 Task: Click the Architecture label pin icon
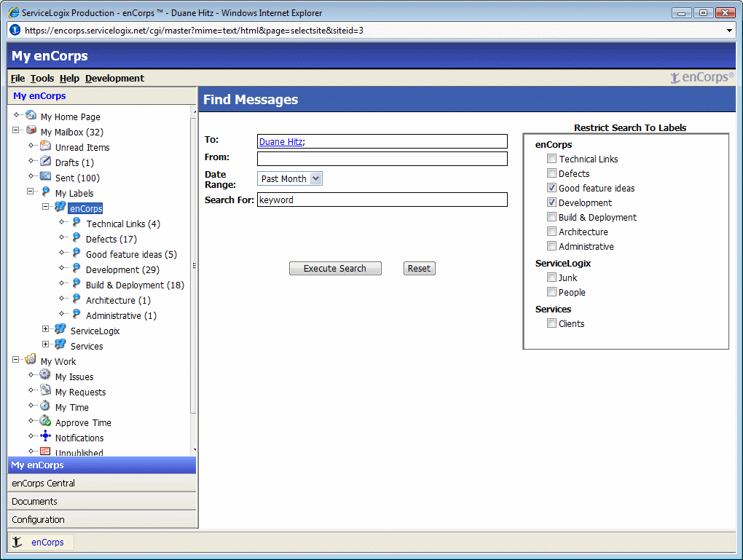(76, 299)
